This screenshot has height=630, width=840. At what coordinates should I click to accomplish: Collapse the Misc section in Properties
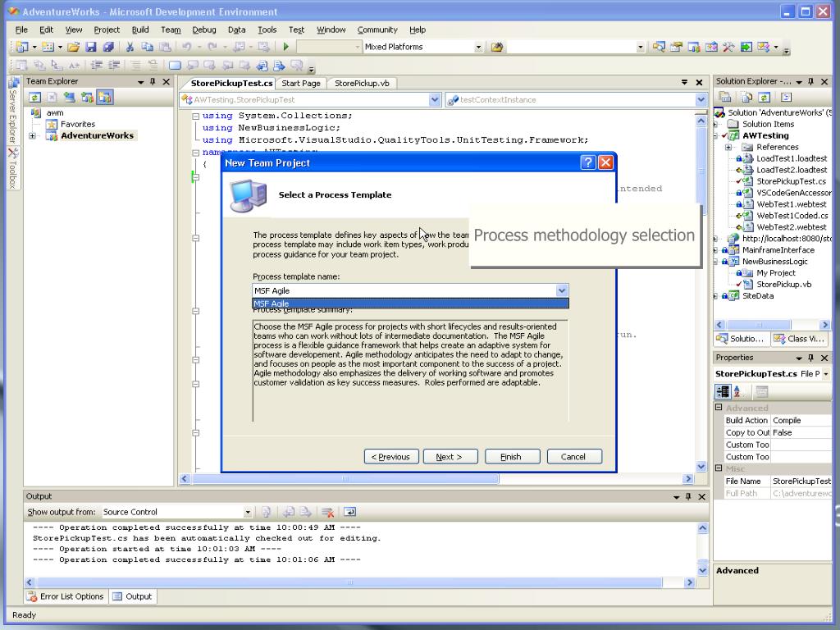(719, 468)
